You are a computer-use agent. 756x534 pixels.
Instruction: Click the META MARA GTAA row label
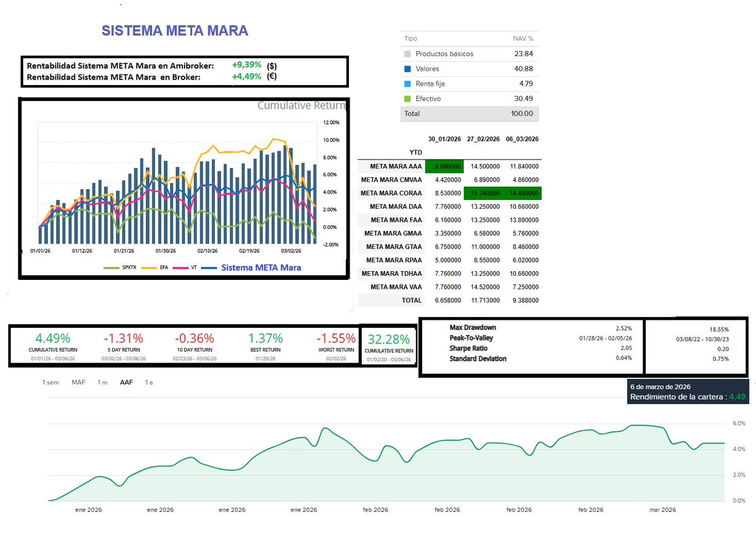tap(394, 247)
